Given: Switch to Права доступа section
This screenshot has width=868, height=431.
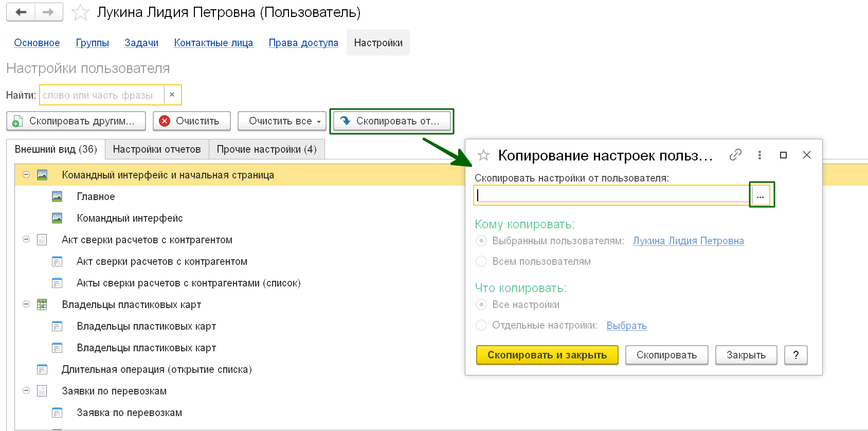Looking at the screenshot, I should coord(303,43).
